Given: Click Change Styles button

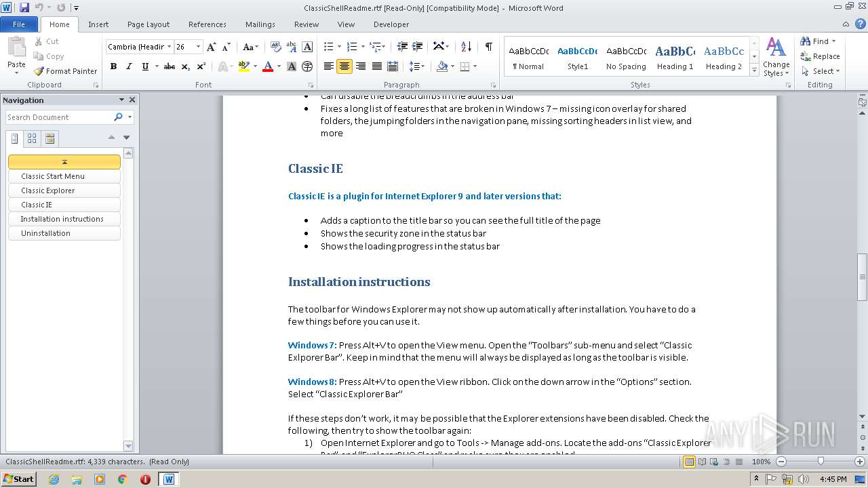Looking at the screenshot, I should coord(776,58).
